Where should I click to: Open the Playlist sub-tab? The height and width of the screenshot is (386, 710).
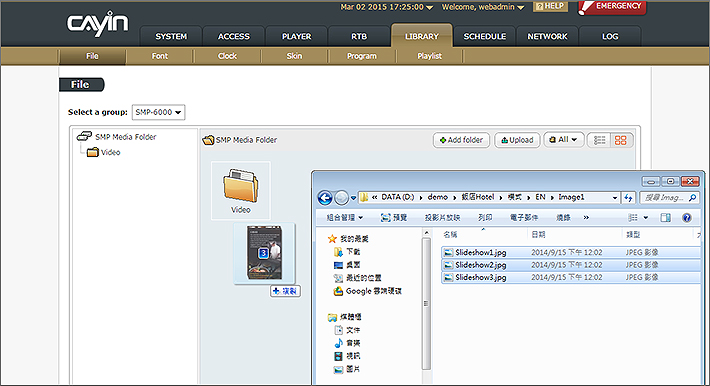pyautogui.click(x=429, y=56)
